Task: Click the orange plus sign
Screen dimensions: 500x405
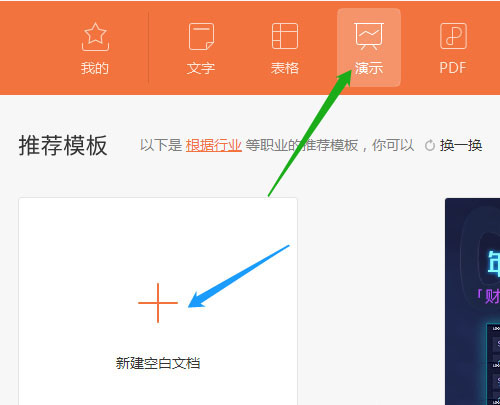Action: pyautogui.click(x=158, y=303)
